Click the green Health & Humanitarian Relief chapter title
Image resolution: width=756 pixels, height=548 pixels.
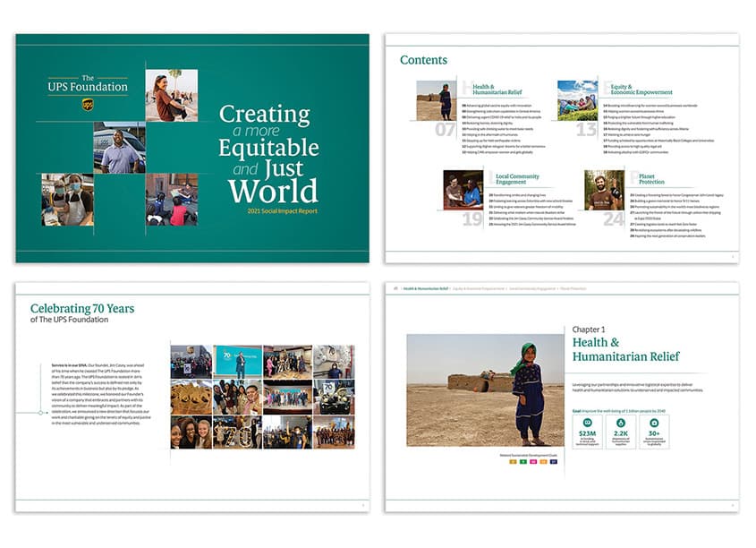[x=625, y=350]
